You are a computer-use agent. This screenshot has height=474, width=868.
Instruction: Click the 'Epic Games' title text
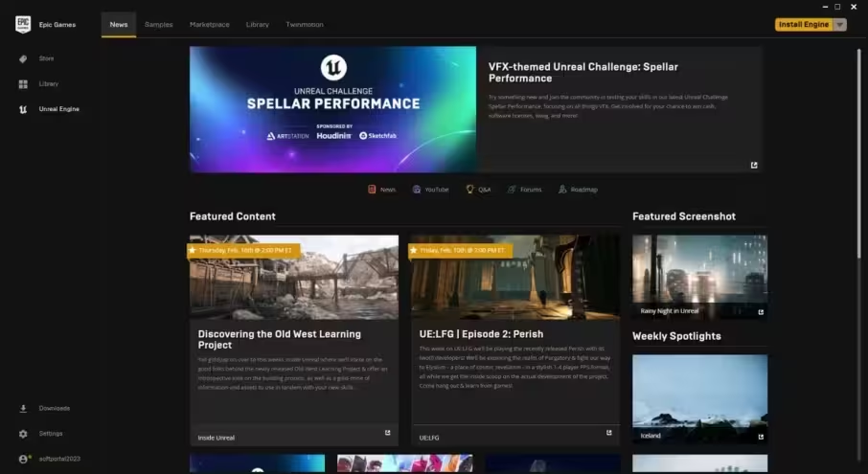[x=57, y=25]
